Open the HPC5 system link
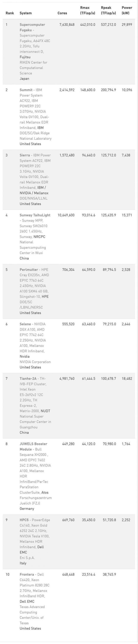This screenshot has width=138, height=644. [x=24, y=520]
